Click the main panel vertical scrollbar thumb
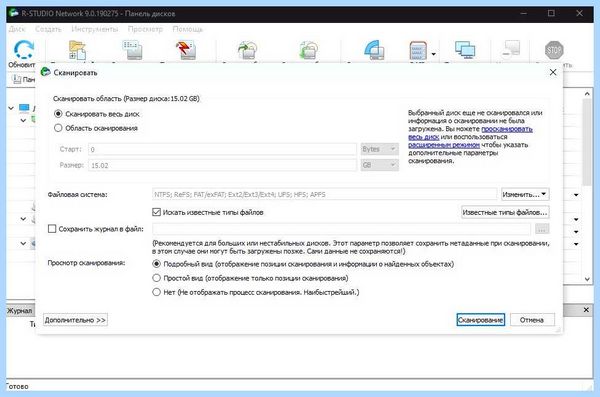The height and width of the screenshot is (397, 600). 587,142
